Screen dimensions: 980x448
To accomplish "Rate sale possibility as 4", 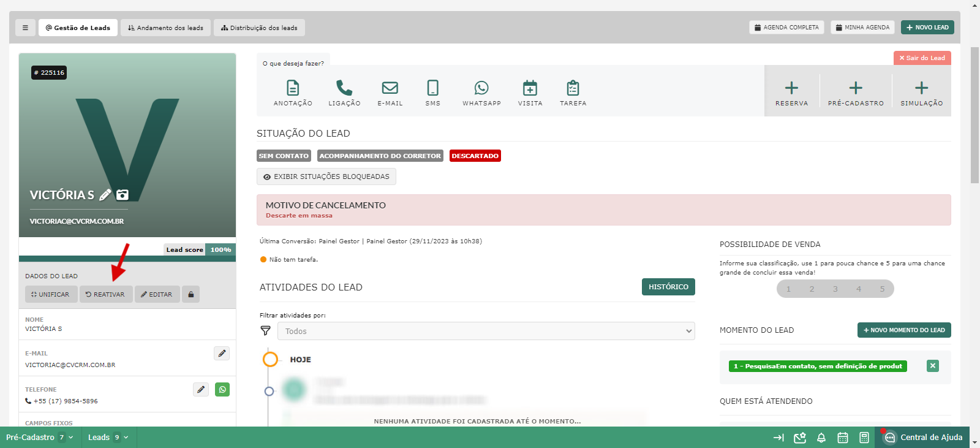I will click(859, 289).
